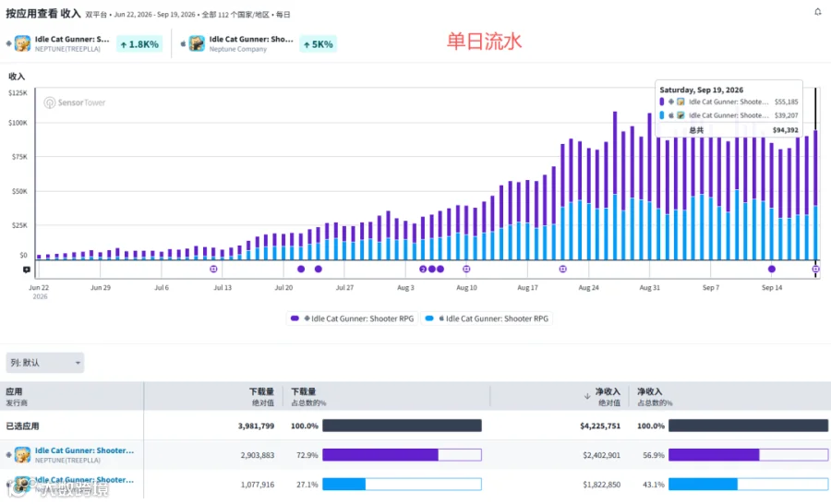The image size is (831, 504).
Task: Click the dropdown arrow in 列: 默认 selector
Action: 78,363
